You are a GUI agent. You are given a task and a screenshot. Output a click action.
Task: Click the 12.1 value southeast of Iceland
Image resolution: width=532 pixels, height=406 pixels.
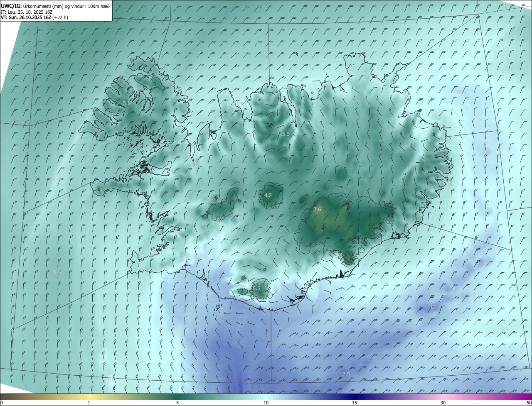[x=435, y=308]
